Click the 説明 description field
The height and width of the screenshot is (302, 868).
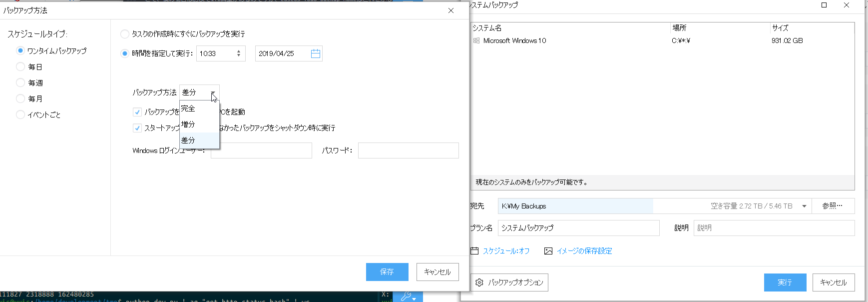click(774, 228)
